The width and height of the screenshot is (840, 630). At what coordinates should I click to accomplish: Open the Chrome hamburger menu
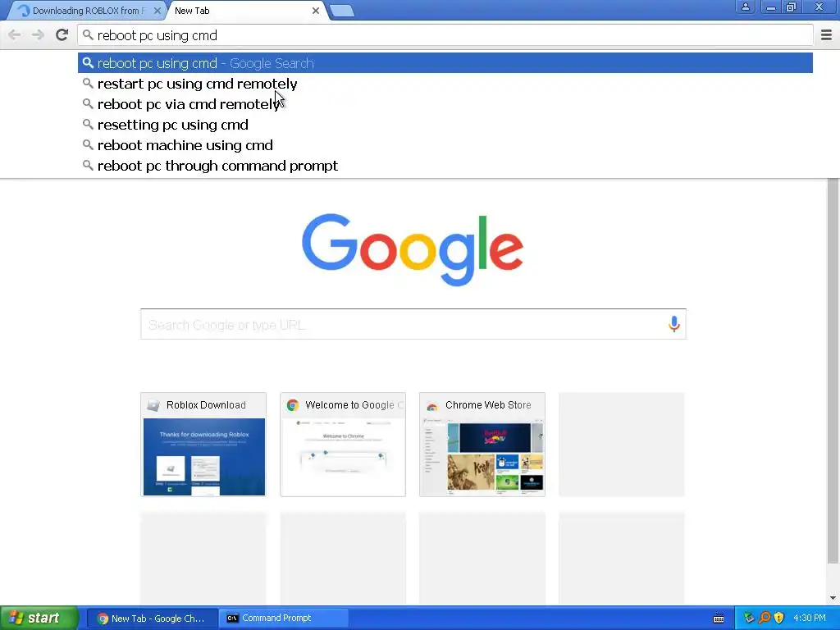click(826, 35)
